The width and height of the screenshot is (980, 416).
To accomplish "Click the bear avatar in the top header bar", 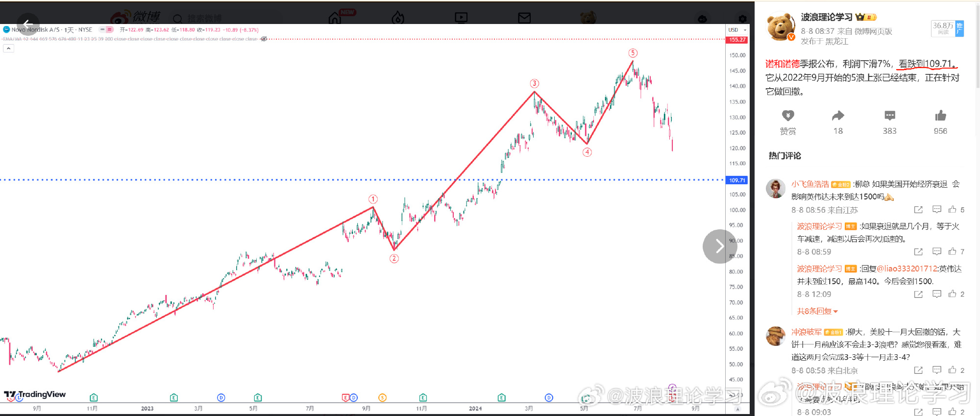I will (x=588, y=18).
